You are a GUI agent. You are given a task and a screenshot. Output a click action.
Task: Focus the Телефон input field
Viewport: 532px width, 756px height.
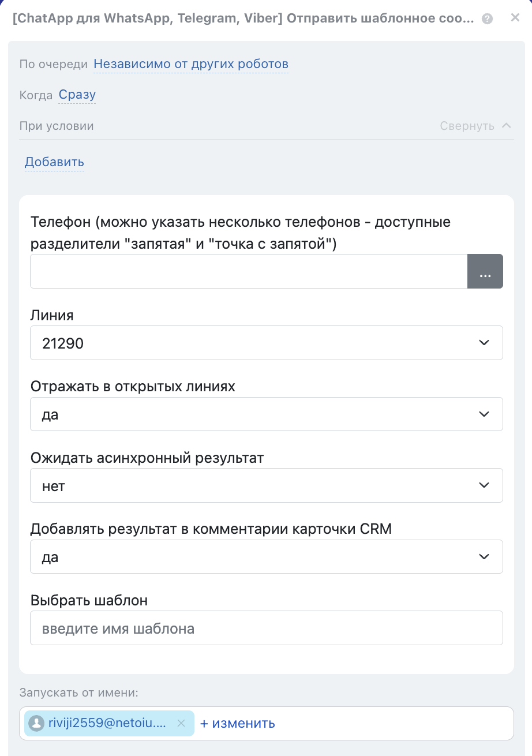(x=248, y=271)
